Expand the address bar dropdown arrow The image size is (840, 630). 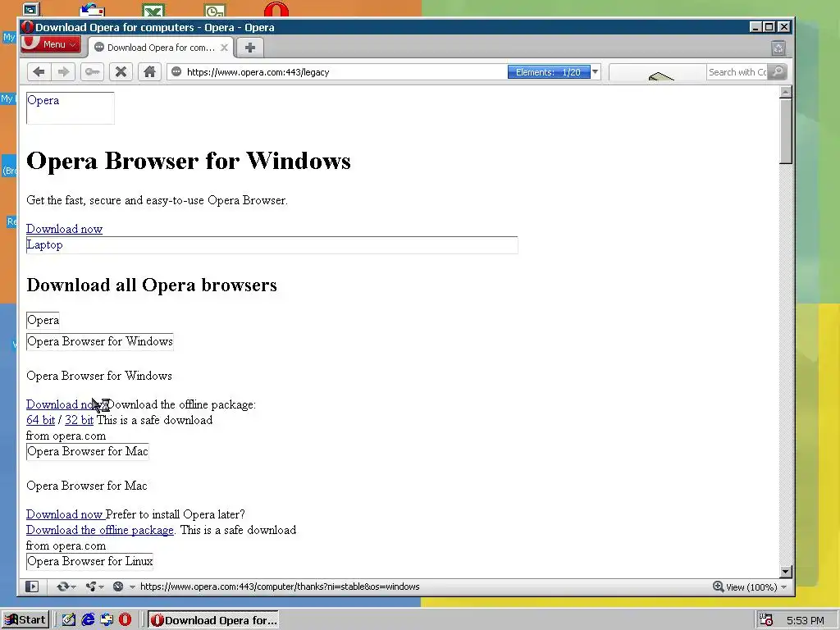pos(596,72)
